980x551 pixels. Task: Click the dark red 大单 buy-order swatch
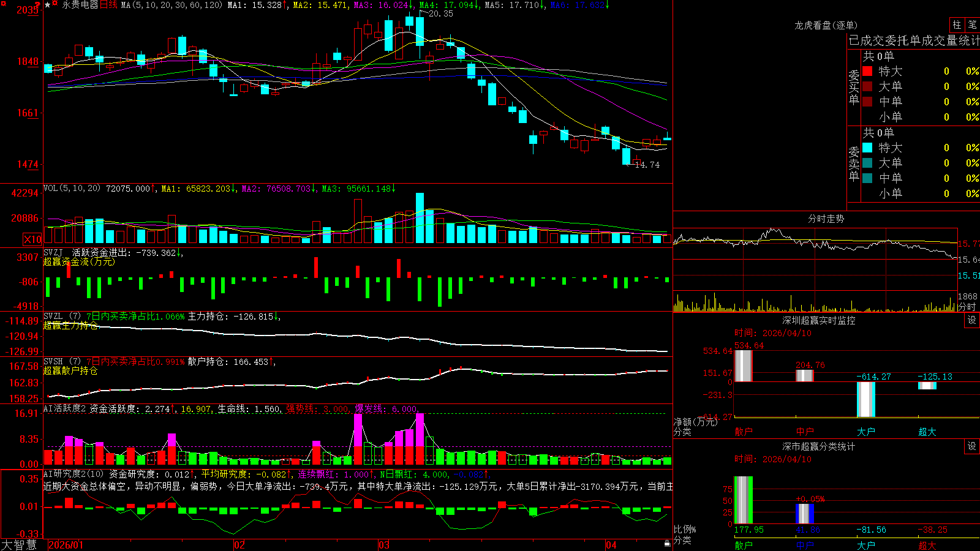[x=867, y=86]
